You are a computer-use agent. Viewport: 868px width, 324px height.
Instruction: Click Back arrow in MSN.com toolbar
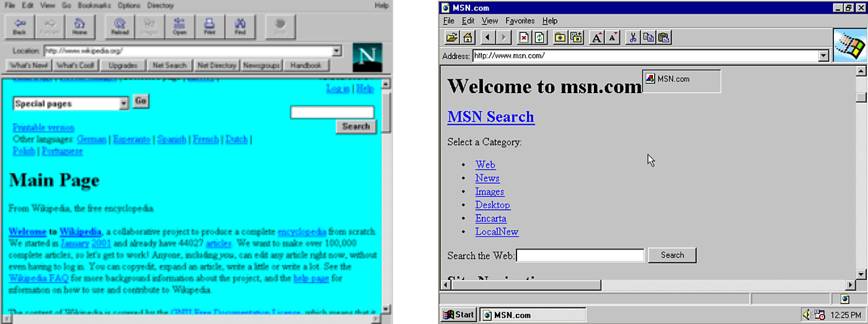[x=488, y=38]
